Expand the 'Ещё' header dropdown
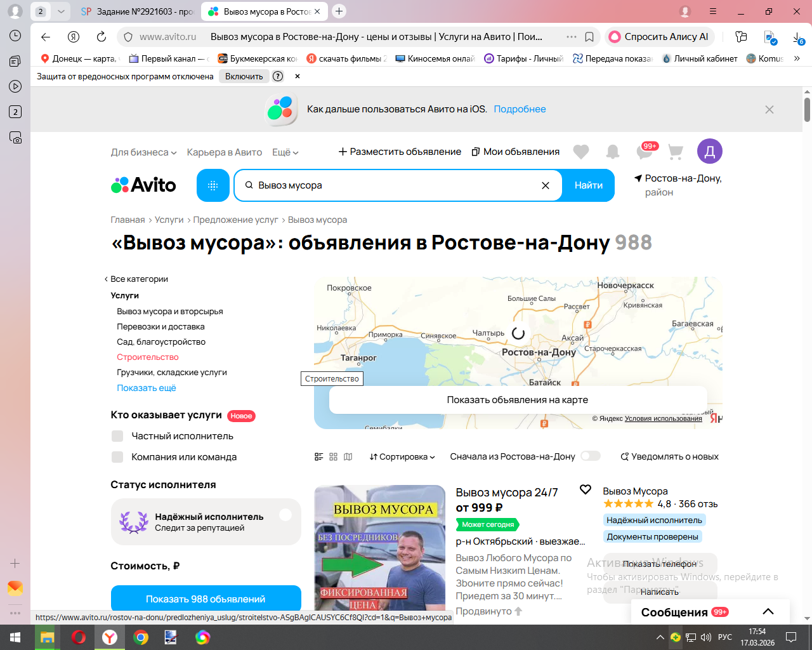This screenshot has width=812, height=650. tap(285, 152)
